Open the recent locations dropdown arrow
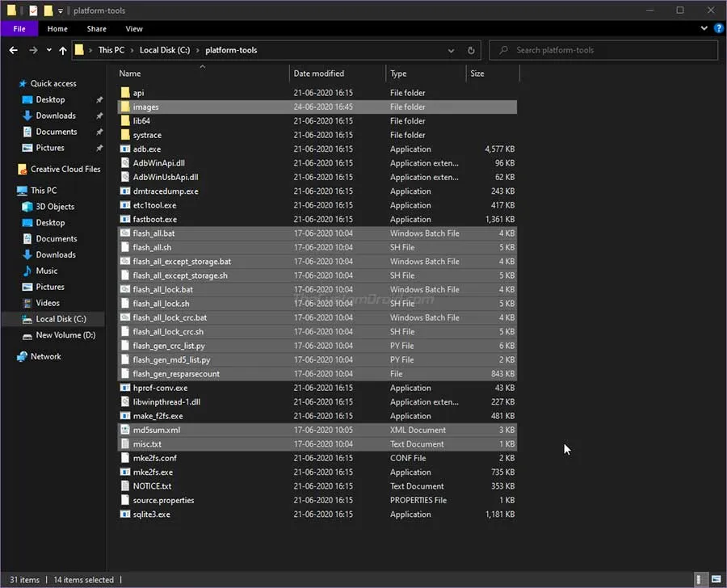The height and width of the screenshot is (588, 727). tap(48, 50)
